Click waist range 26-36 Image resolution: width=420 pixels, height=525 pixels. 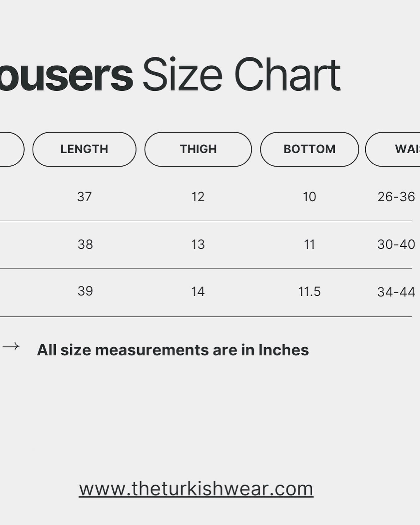coord(396,197)
